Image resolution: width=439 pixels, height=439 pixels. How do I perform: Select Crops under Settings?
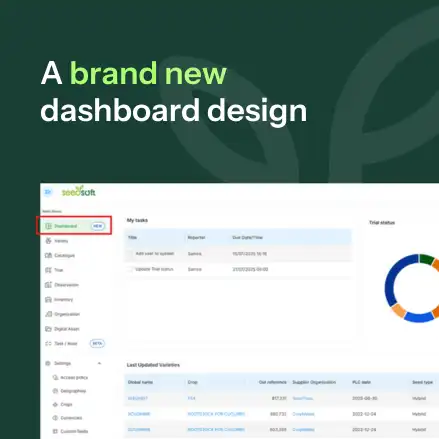tap(62, 404)
